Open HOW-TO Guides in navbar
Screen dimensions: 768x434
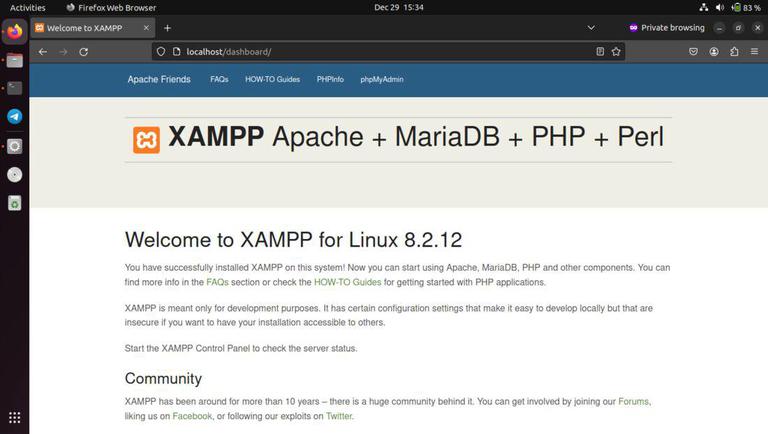click(272, 79)
